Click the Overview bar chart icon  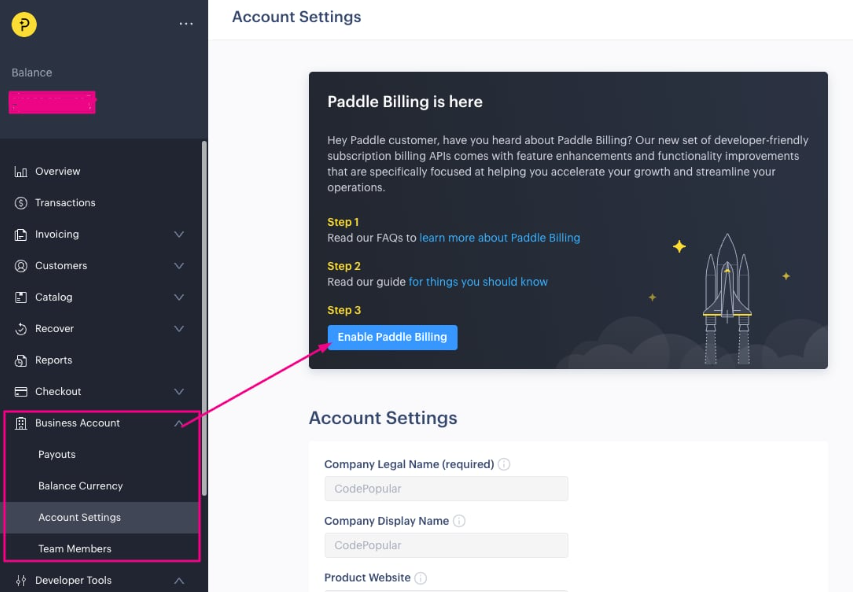click(x=21, y=171)
